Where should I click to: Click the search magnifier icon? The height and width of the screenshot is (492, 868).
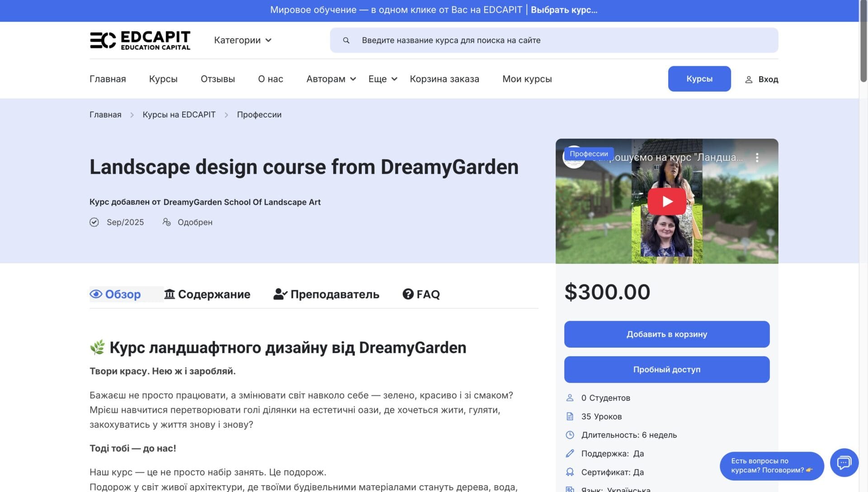346,40
